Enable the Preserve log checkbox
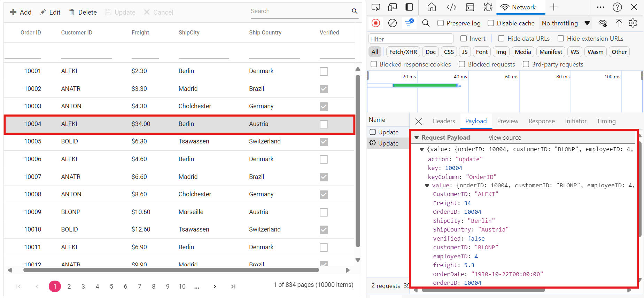 [441, 23]
